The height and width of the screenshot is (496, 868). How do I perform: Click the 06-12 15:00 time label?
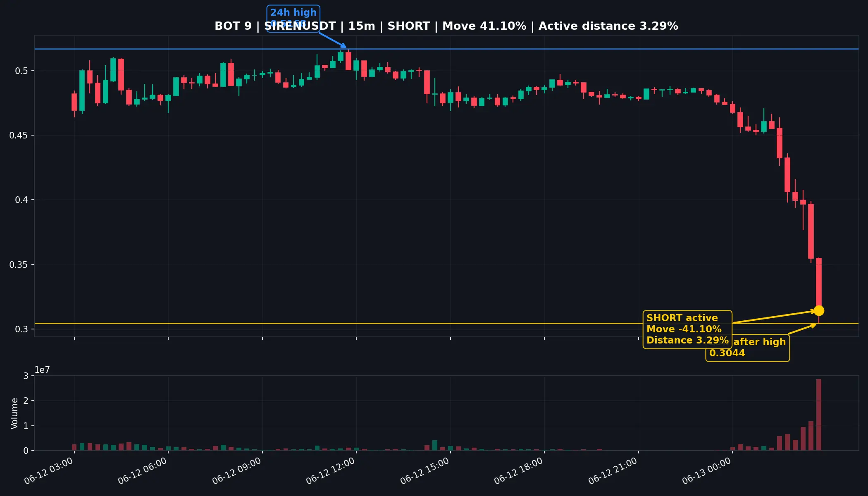pyautogui.click(x=425, y=471)
